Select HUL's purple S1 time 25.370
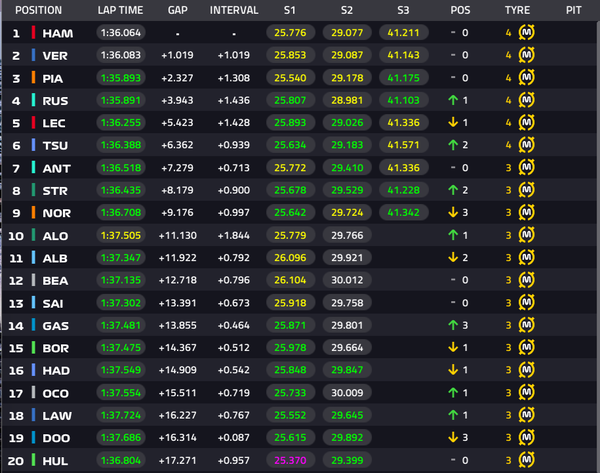 point(290,460)
